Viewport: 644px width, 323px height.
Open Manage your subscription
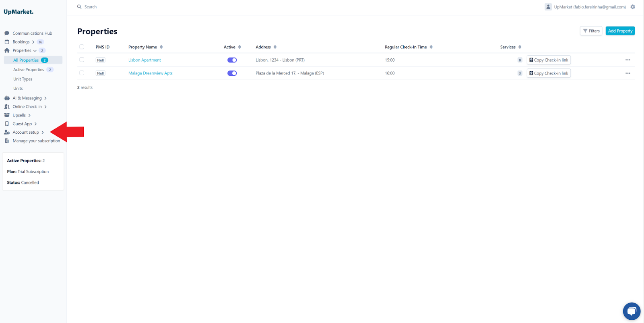point(36,141)
